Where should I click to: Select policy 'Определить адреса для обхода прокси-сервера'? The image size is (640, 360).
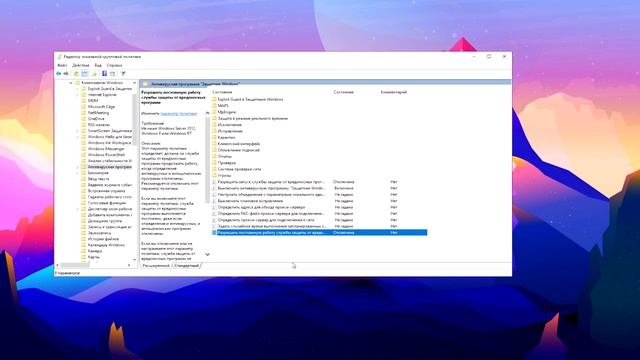320,207
